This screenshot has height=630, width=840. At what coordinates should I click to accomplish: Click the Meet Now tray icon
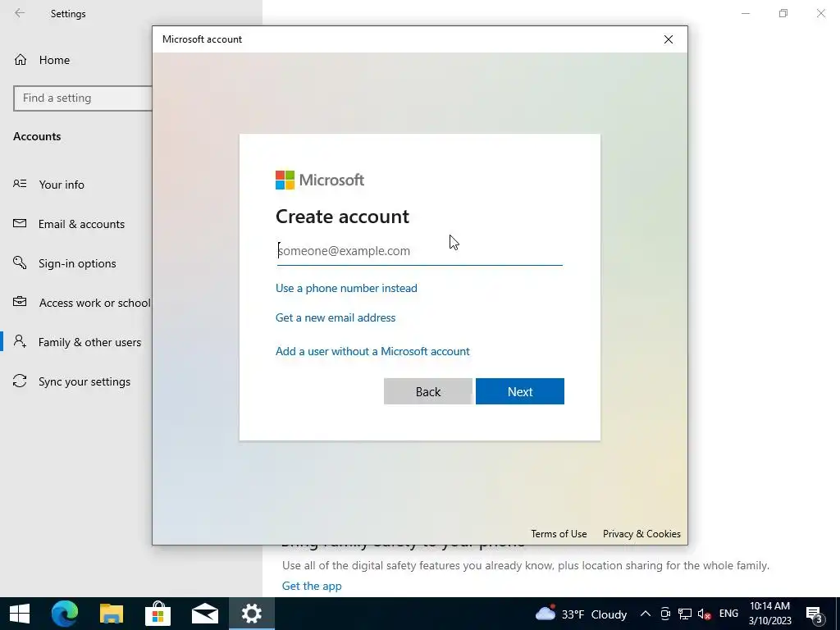pyautogui.click(x=665, y=614)
